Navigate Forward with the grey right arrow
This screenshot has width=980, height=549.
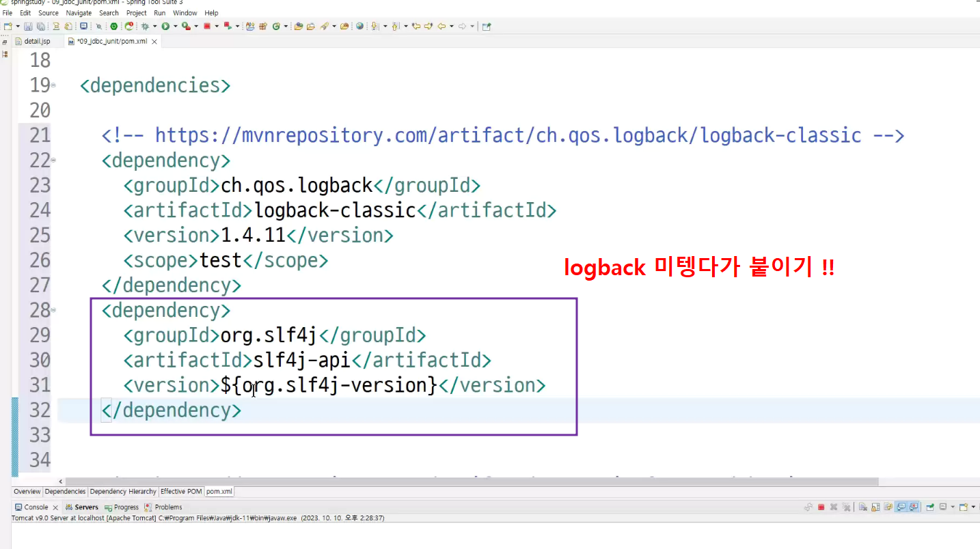coord(463,26)
